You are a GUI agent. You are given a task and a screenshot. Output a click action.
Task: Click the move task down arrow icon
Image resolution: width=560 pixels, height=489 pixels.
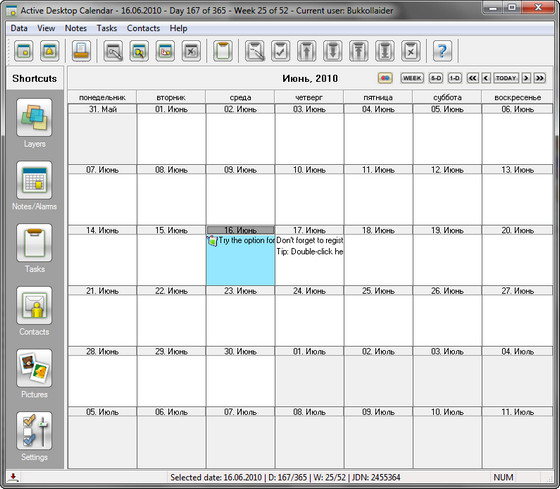pos(333,51)
